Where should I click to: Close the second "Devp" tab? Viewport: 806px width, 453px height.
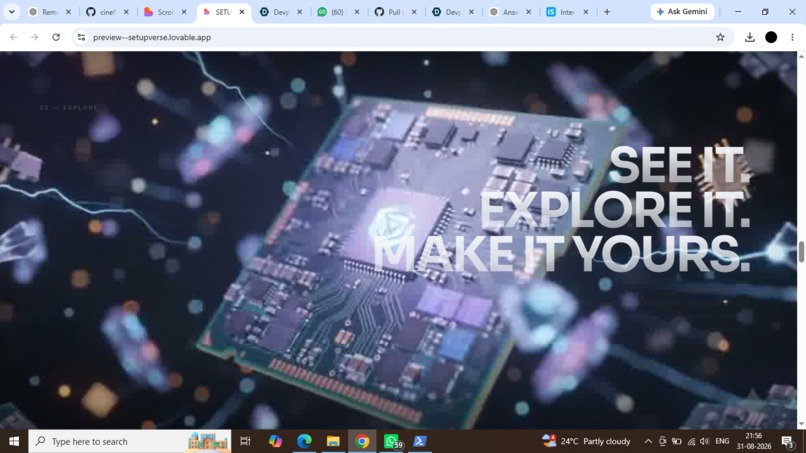pyautogui.click(x=471, y=12)
